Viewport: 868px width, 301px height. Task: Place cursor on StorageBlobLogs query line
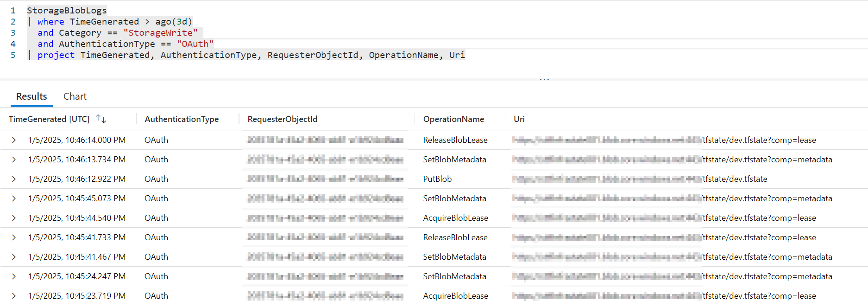pos(67,10)
